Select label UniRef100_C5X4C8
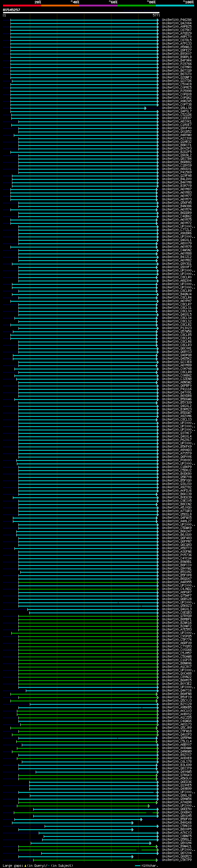This screenshot has height=868, width=197. click(177, 84)
